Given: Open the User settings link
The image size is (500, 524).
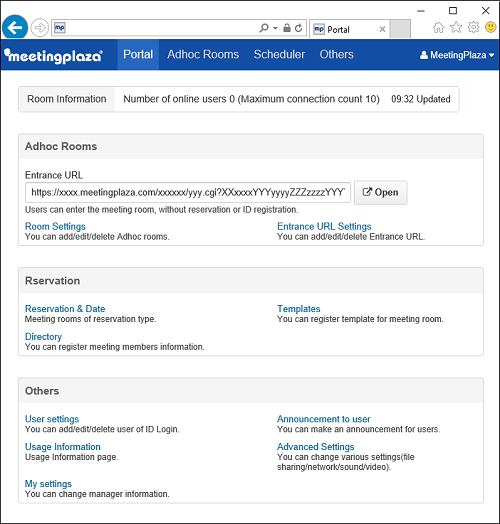Looking at the screenshot, I should tap(52, 419).
